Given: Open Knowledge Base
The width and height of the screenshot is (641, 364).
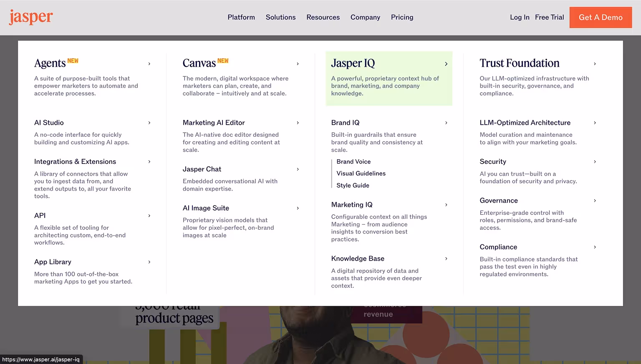Looking at the screenshot, I should pos(358,259).
